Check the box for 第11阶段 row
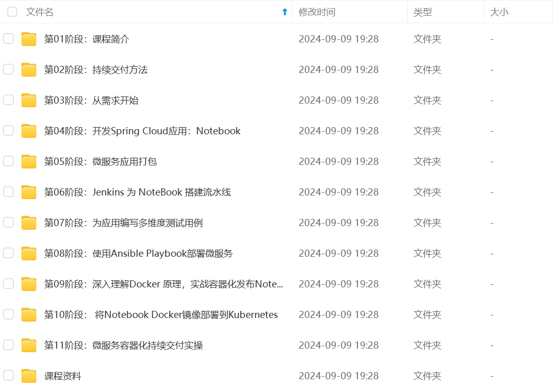553x392 pixels. [x=9, y=345]
